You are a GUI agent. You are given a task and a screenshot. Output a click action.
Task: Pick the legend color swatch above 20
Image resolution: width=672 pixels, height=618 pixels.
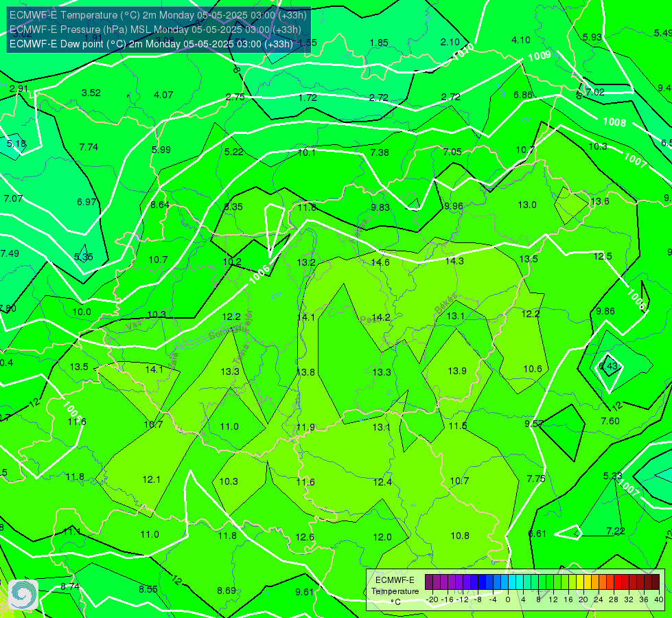click(580, 582)
